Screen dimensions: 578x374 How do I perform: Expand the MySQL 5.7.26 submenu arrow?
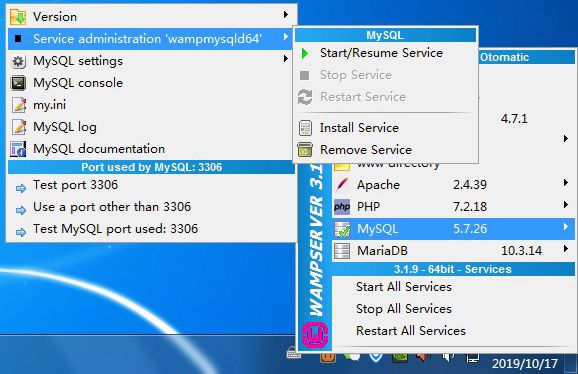tap(565, 227)
